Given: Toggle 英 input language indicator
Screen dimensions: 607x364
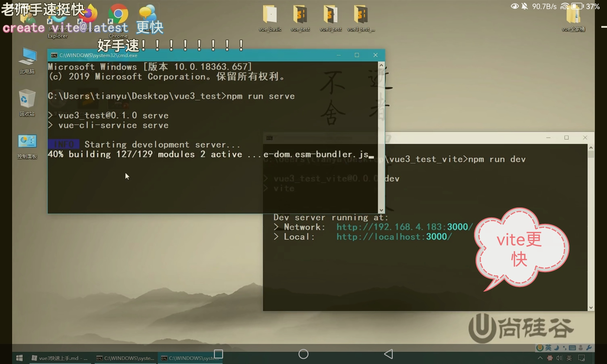Looking at the screenshot, I should point(569,358).
